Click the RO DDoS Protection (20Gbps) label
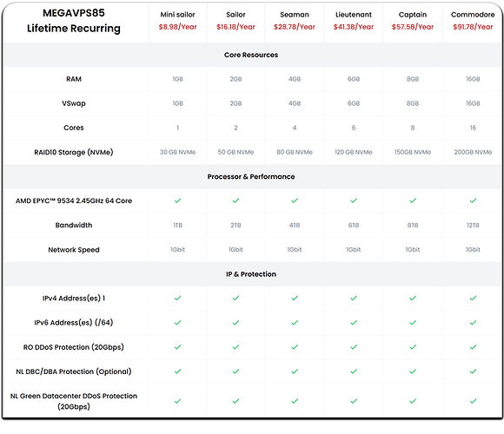Screen dimensions: 504x434 [74, 347]
